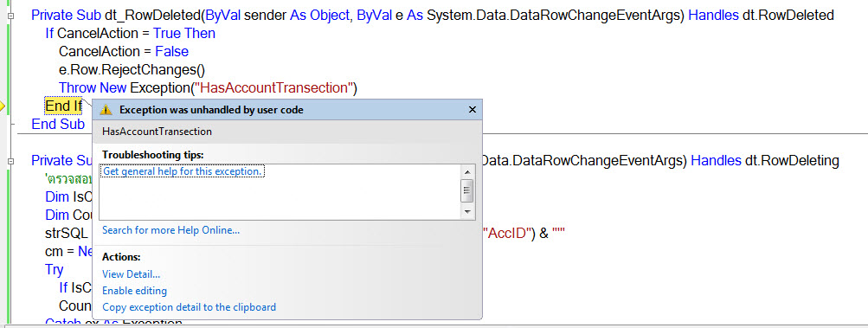Close the exception helper popup
This screenshot has width=868, height=328.
click(473, 110)
